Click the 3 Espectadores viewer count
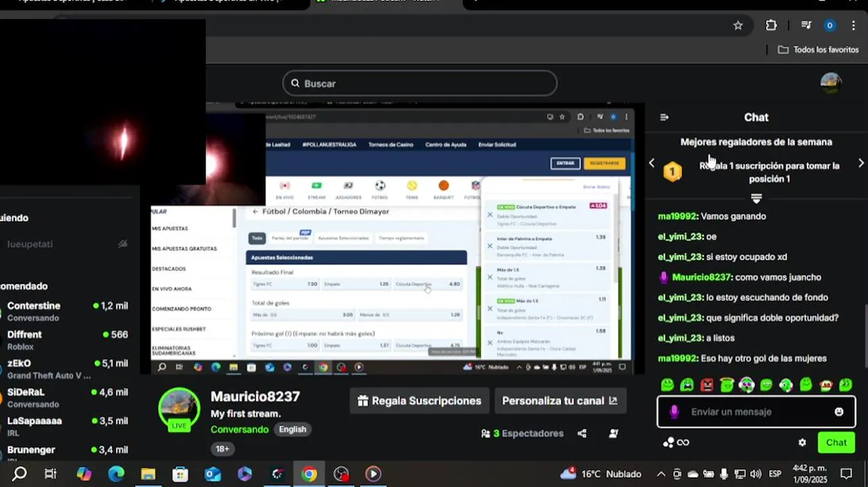868x487 pixels. pyautogui.click(x=522, y=434)
